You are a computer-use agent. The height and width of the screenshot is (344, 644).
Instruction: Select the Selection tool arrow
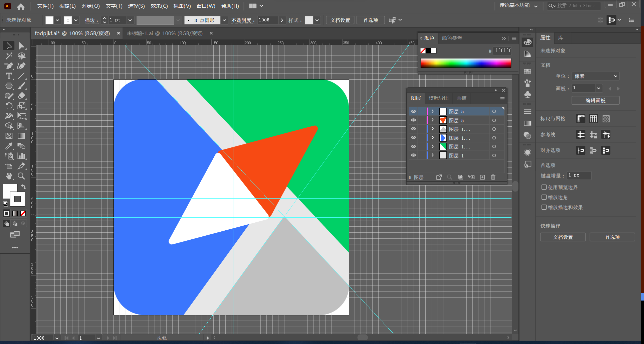[x=9, y=46]
